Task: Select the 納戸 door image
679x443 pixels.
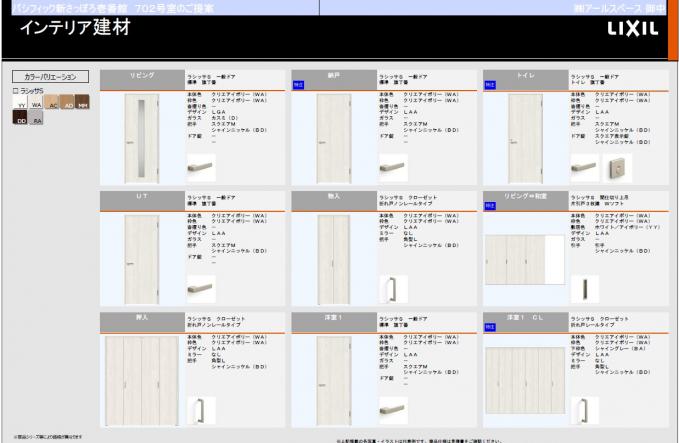Action: [333, 139]
